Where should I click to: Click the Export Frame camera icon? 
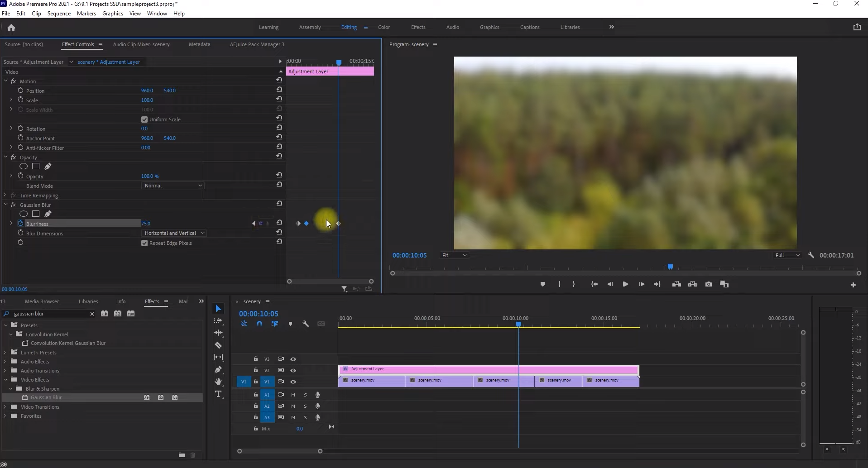(709, 284)
